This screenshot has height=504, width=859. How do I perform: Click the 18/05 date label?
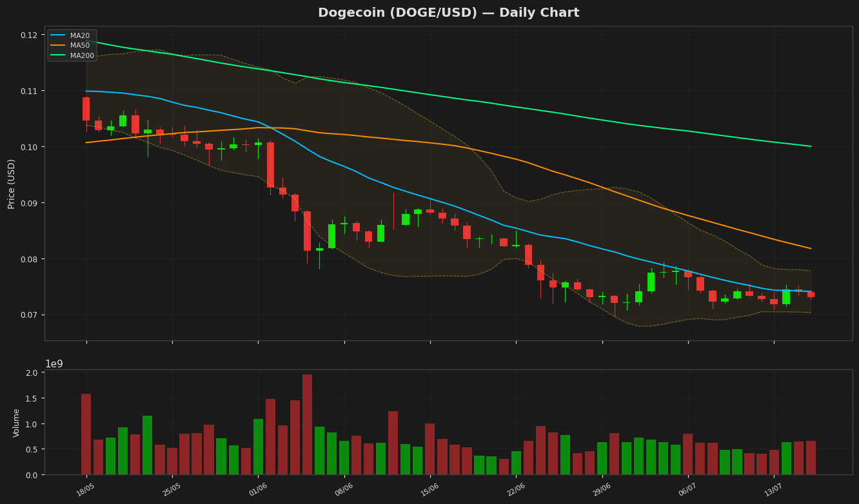pyautogui.click(x=86, y=490)
